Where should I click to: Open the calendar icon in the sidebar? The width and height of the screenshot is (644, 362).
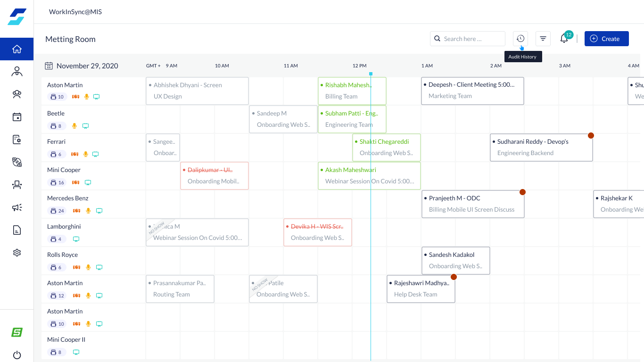pyautogui.click(x=17, y=117)
